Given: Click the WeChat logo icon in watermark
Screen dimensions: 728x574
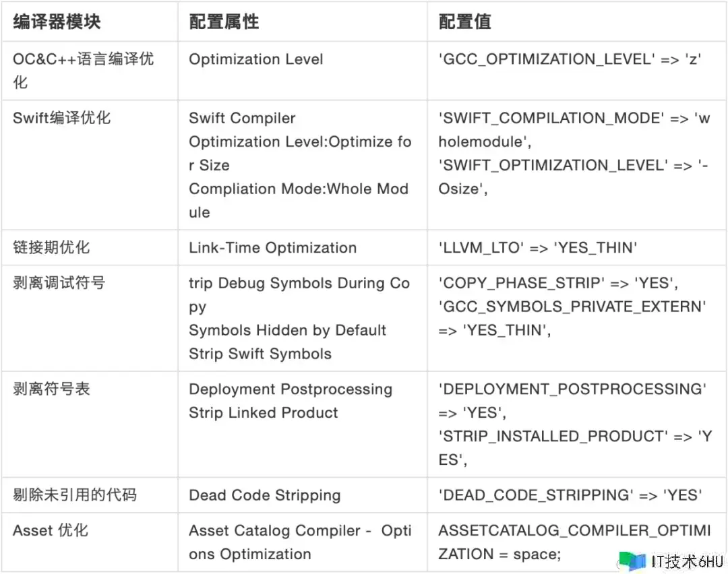Looking at the screenshot, I should pyautogui.click(x=632, y=560).
